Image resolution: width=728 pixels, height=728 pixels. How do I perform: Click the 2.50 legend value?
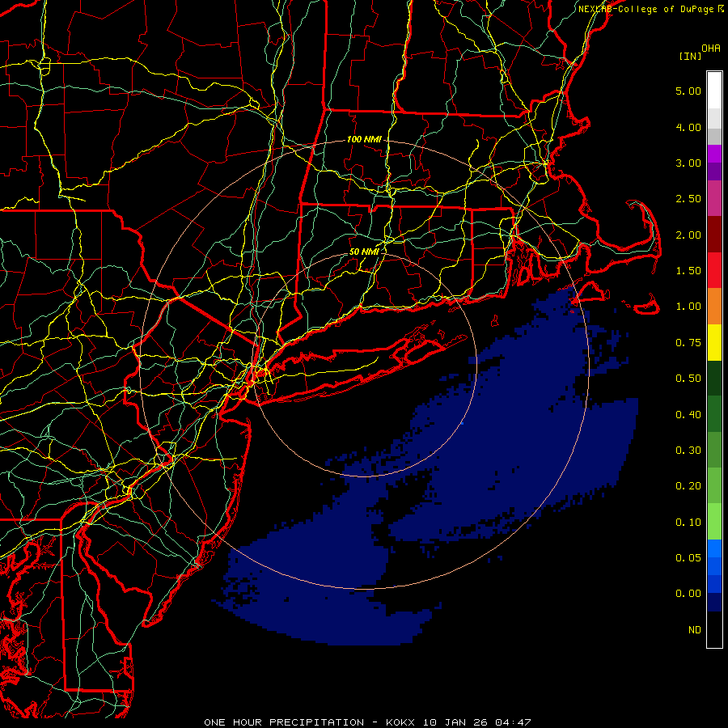[688, 199]
